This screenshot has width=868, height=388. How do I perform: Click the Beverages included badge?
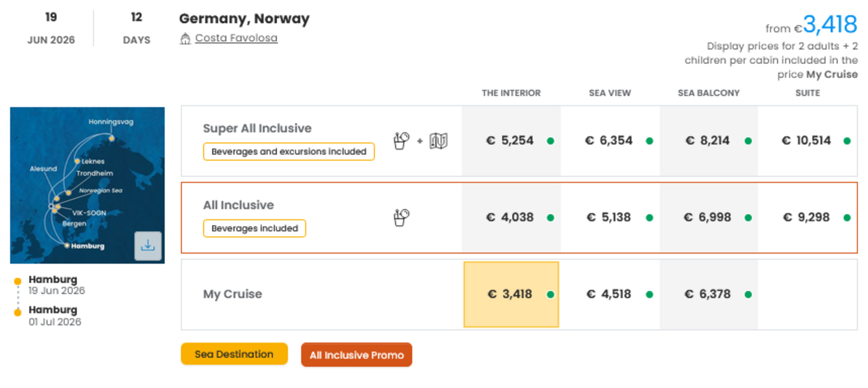(255, 228)
